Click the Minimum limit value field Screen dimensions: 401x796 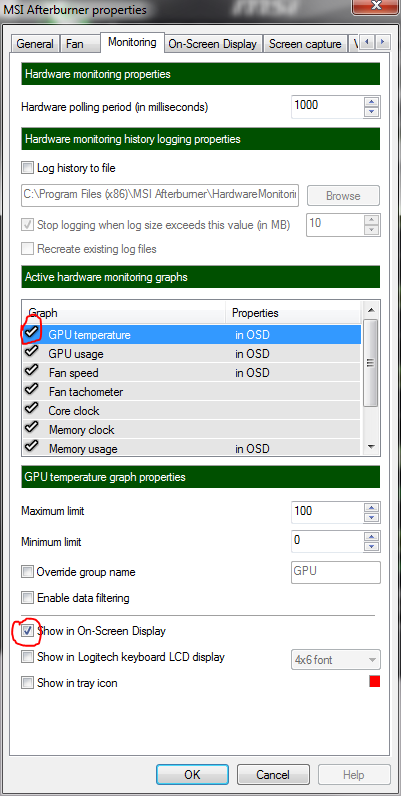point(327,542)
